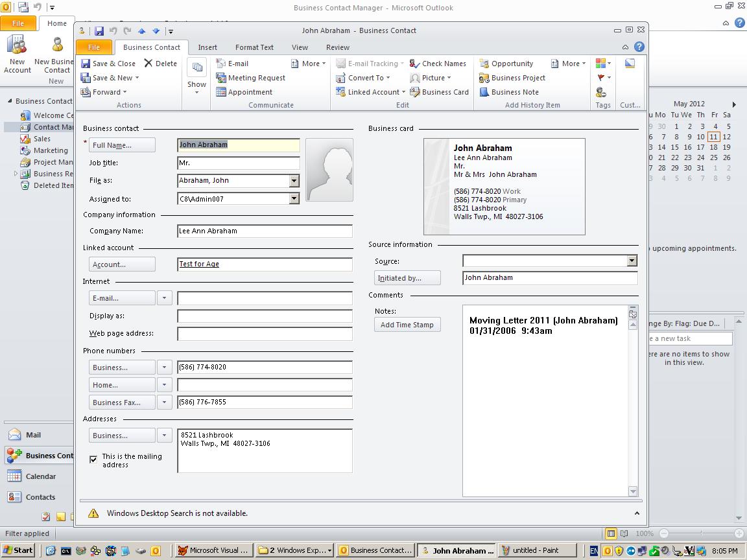Click New Account in Outlook main ribbon
Image resolution: width=747 pixels, height=560 pixels.
(17, 55)
